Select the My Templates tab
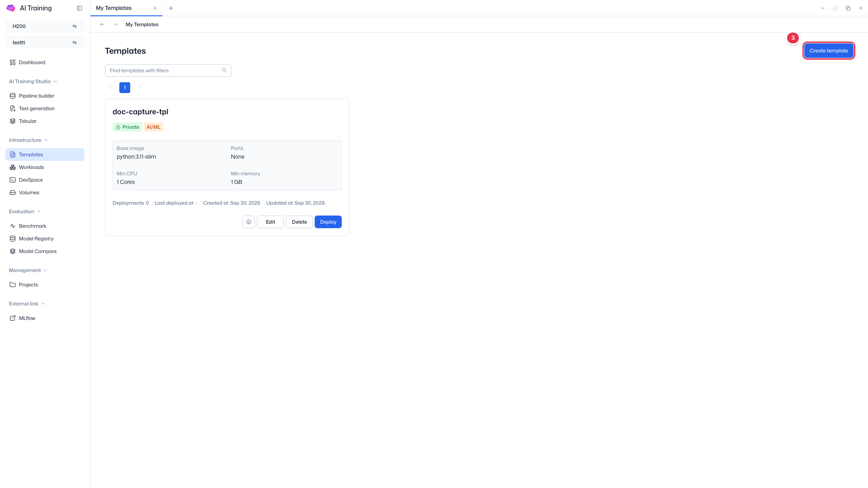Screen dimensions: 868x488 [x=126, y=8]
